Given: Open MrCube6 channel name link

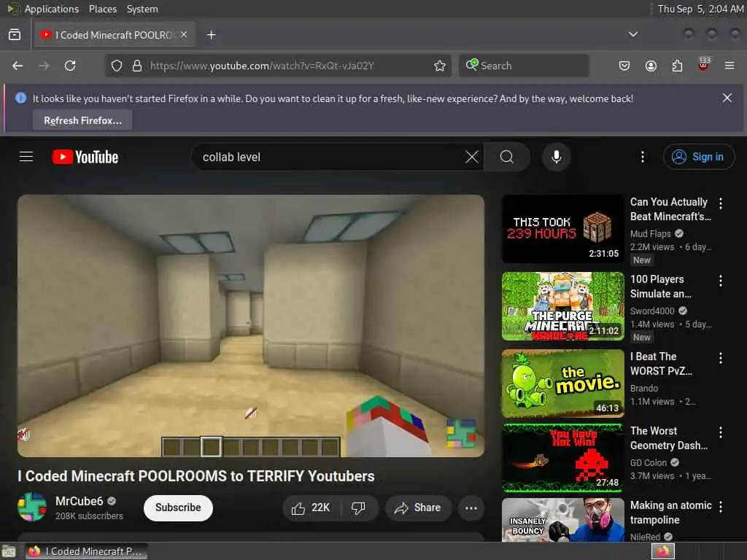Looking at the screenshot, I should [79, 502].
